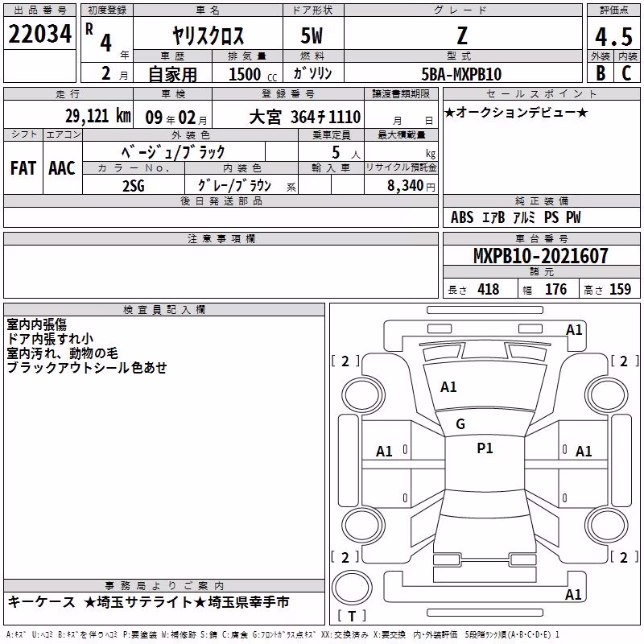The width and height of the screenshot is (644, 644).
Task: Click the G mark on the windshield
Action: [460, 424]
